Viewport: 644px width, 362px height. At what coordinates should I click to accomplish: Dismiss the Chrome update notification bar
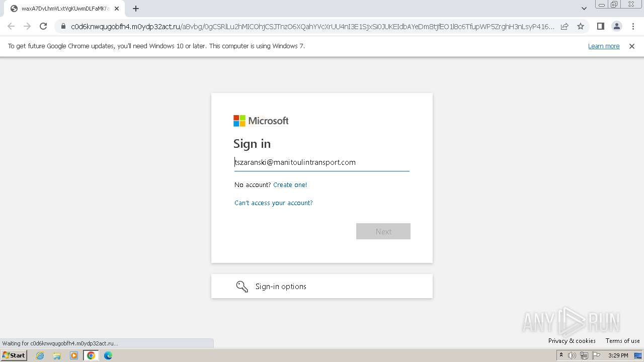coord(632,46)
